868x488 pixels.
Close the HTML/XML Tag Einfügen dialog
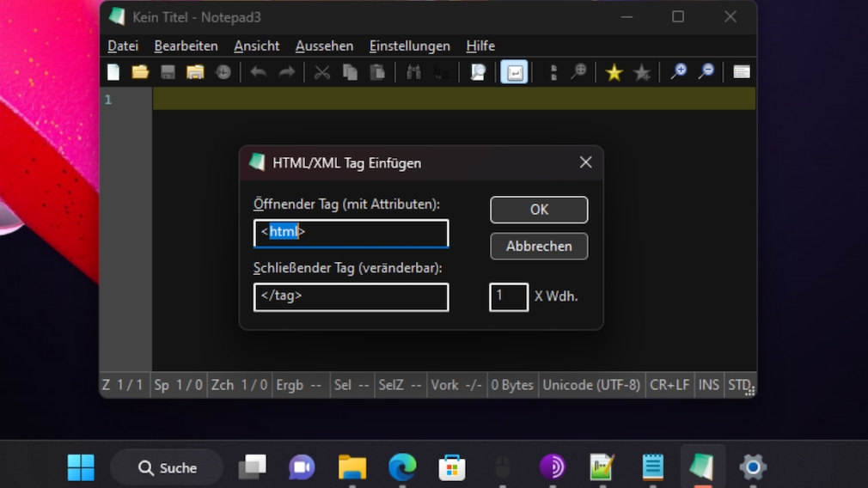(x=585, y=162)
